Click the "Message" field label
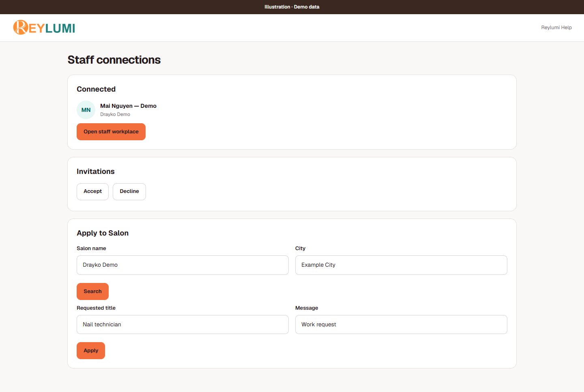The width and height of the screenshot is (584, 392). tap(307, 308)
